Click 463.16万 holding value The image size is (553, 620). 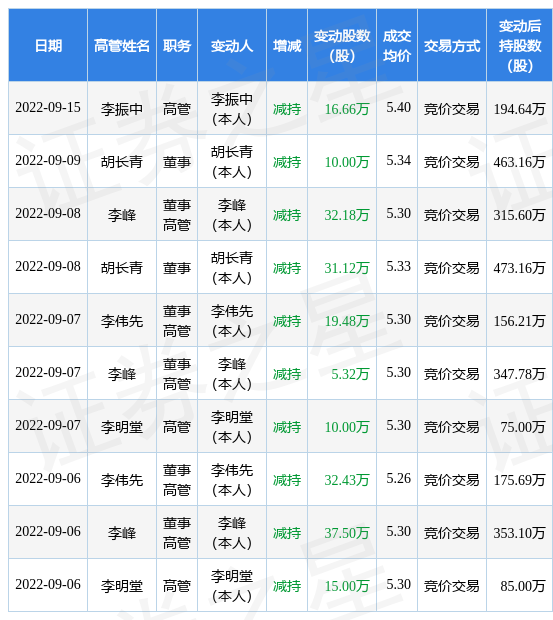(x=519, y=162)
